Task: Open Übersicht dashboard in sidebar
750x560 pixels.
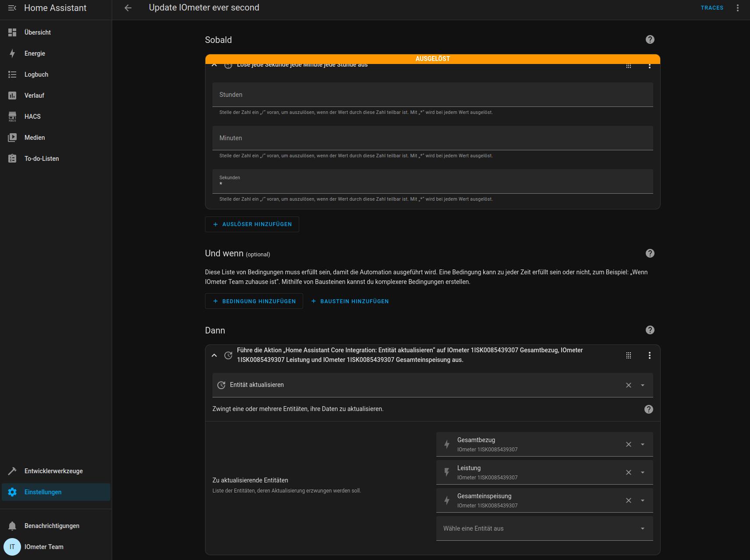Action: pyautogui.click(x=56, y=32)
